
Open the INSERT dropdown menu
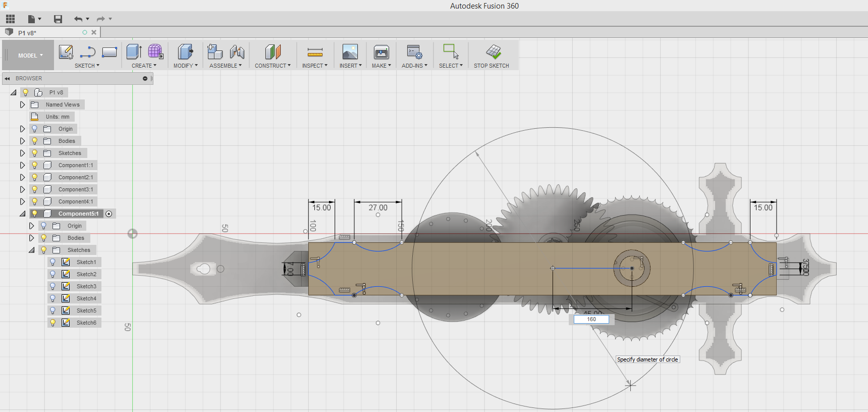pyautogui.click(x=350, y=66)
